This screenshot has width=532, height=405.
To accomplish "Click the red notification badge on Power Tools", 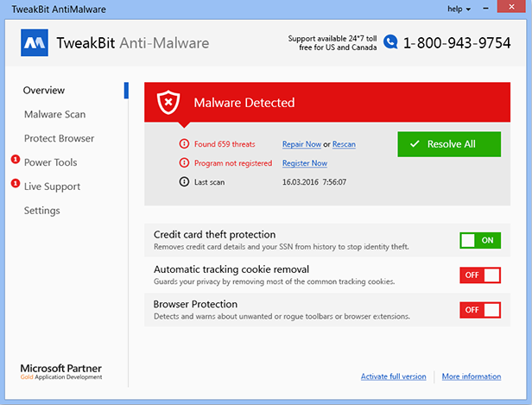I will pos(16,159).
